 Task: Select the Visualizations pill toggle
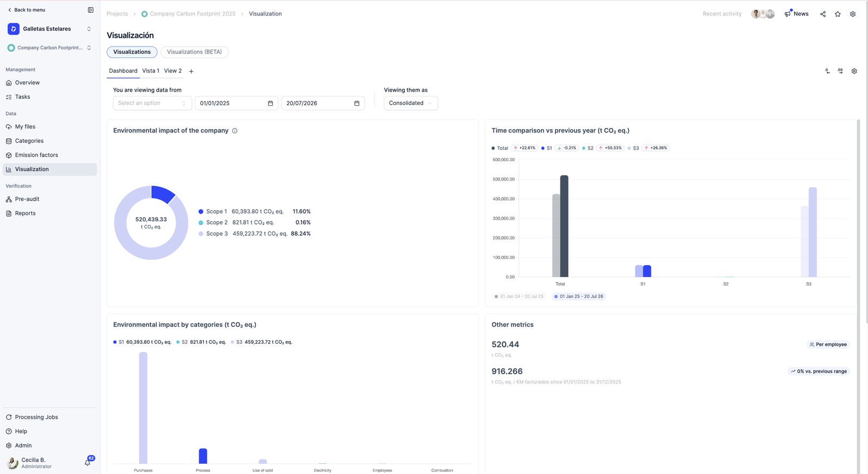[x=132, y=52]
